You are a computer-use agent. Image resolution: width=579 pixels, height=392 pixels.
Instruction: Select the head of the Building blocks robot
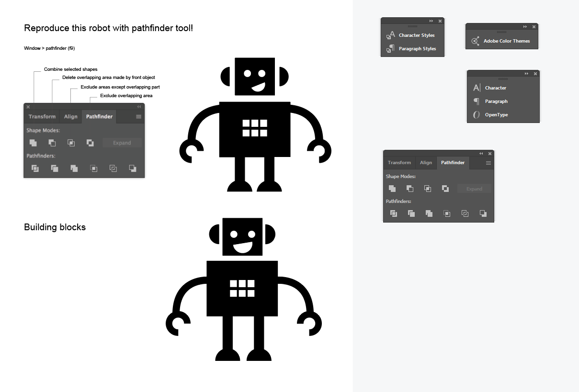tap(243, 236)
